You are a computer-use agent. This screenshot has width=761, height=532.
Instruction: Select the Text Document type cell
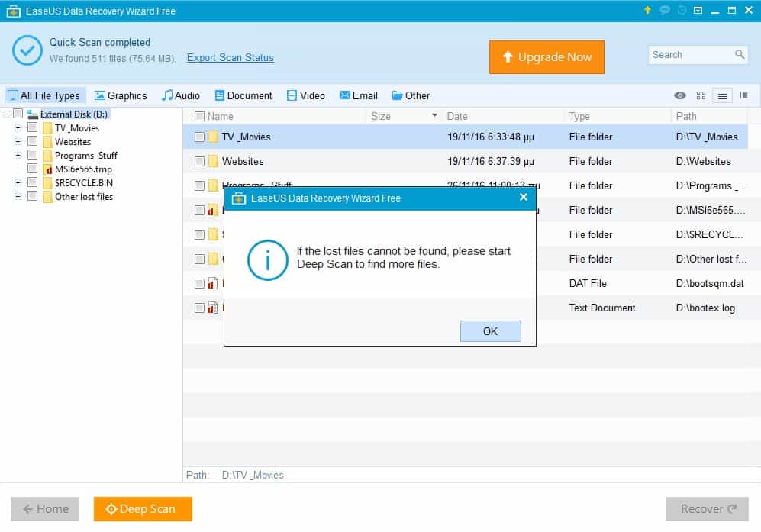tap(601, 308)
